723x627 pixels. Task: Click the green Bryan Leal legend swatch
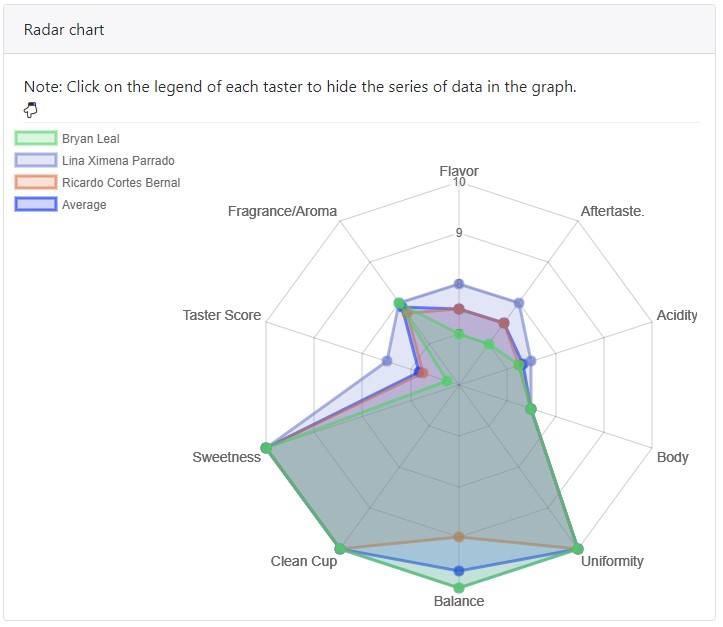[35, 139]
